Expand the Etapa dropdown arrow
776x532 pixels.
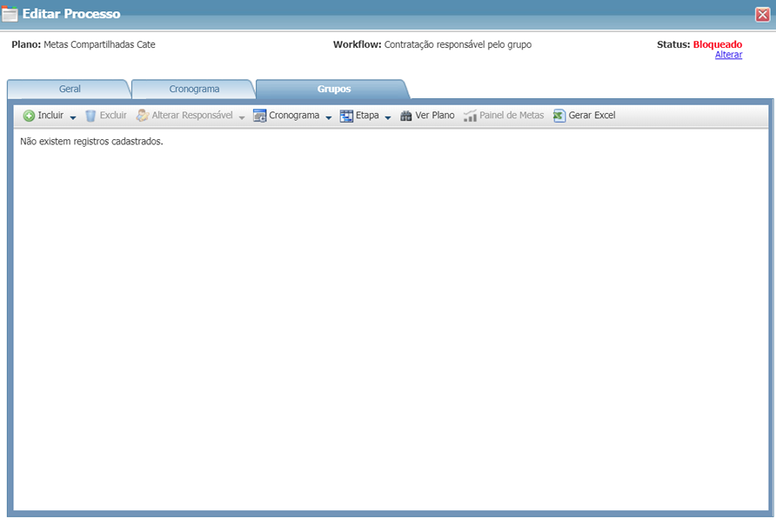(x=388, y=116)
